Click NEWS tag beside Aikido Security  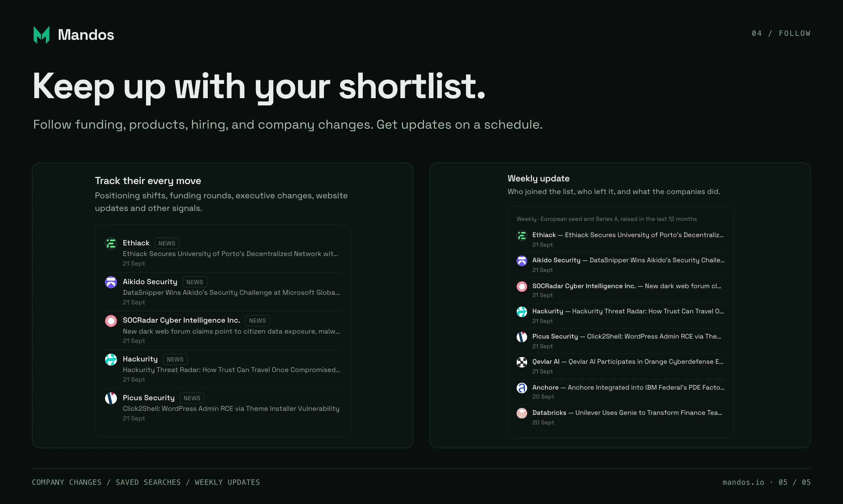(195, 282)
